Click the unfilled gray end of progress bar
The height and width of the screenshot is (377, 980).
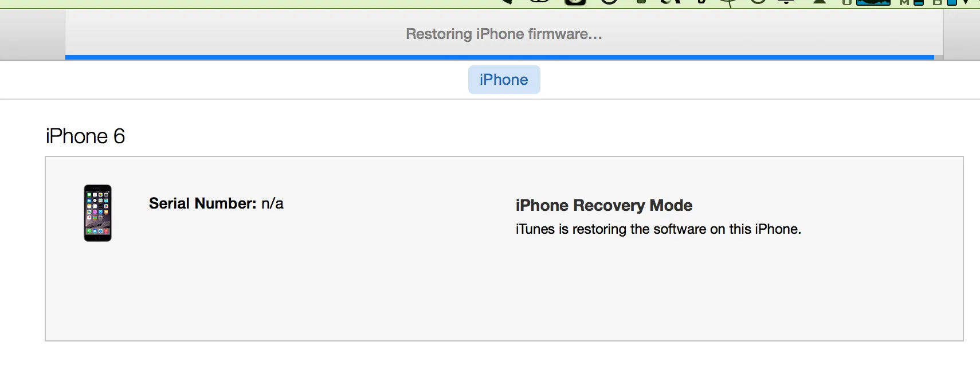pyautogui.click(x=939, y=57)
